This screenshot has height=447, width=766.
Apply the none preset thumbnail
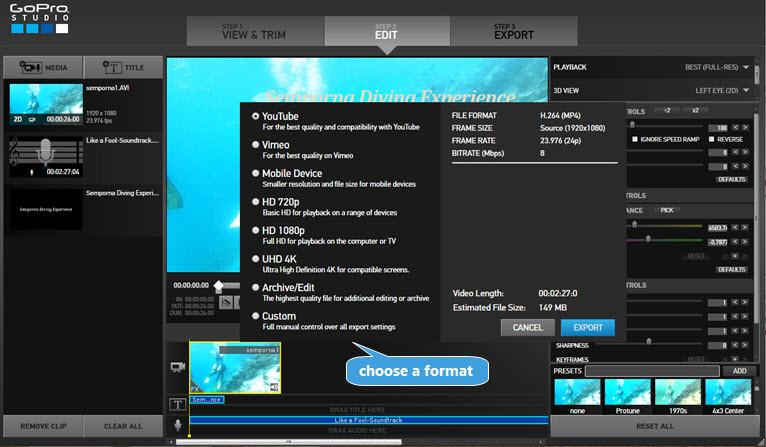tap(577, 392)
